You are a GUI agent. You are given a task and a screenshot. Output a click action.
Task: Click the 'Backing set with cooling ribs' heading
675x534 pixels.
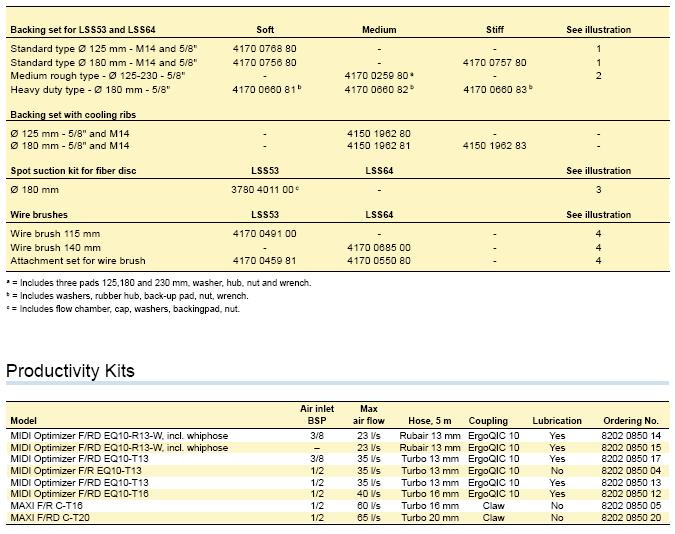(x=73, y=115)
